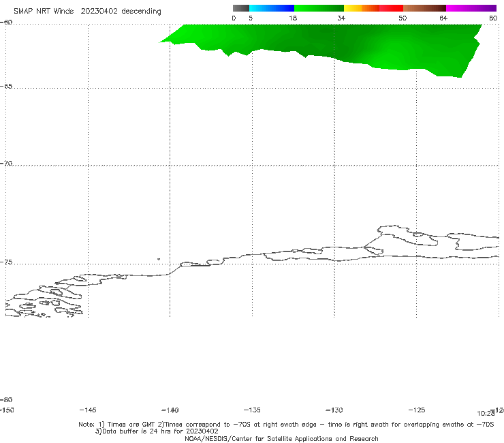Click the -130 longitude axis label
The image size is (504, 443).
tap(334, 410)
